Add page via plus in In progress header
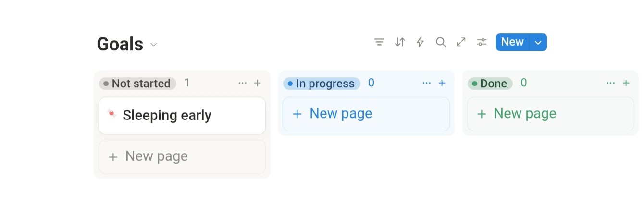 442,83
